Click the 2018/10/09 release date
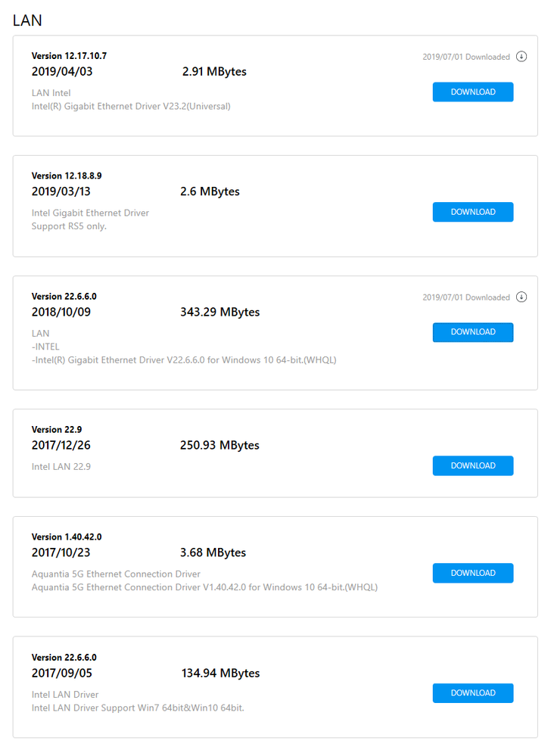Viewport: 554px width, 756px height. (x=61, y=312)
